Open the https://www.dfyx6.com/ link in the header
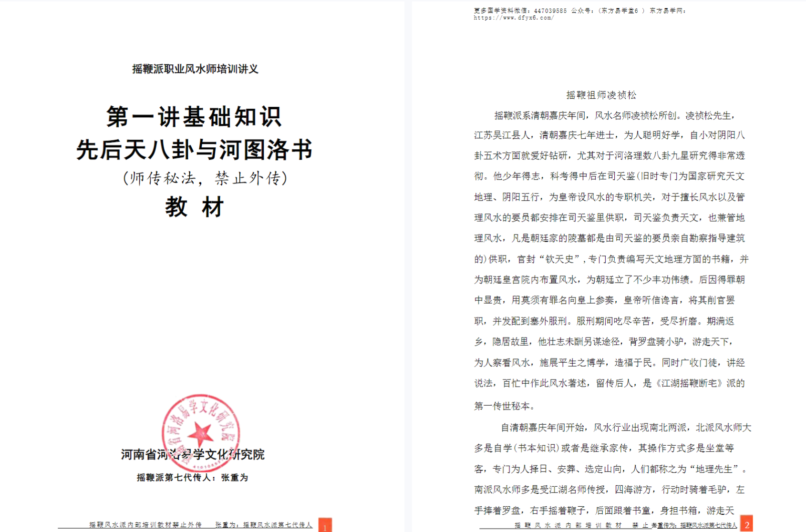 (x=514, y=18)
